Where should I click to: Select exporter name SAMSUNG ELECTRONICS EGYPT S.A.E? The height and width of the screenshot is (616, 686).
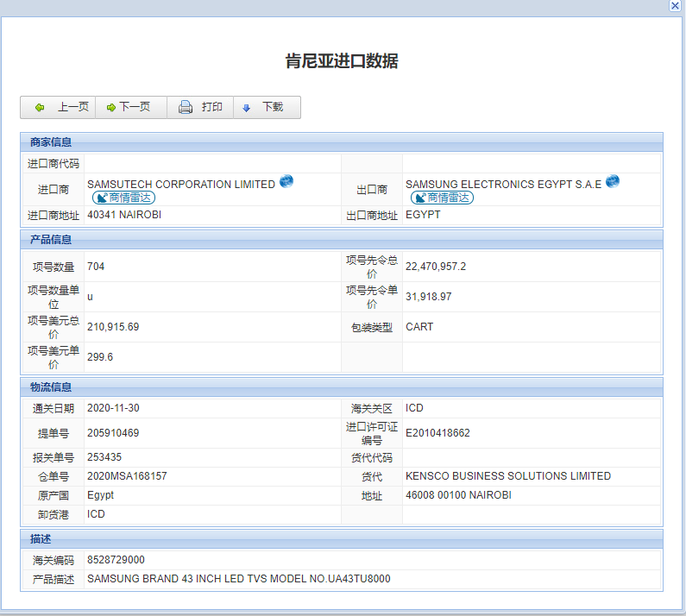point(503,184)
